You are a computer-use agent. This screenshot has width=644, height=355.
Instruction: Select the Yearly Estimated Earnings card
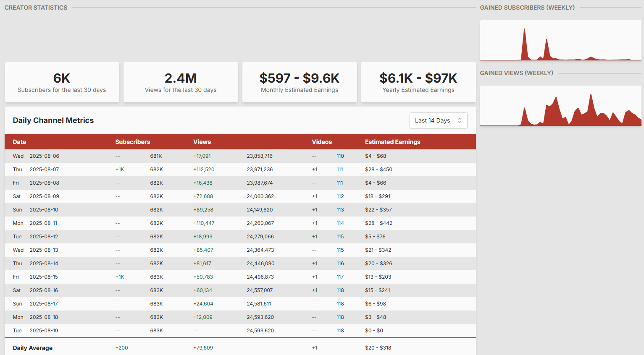(x=418, y=82)
